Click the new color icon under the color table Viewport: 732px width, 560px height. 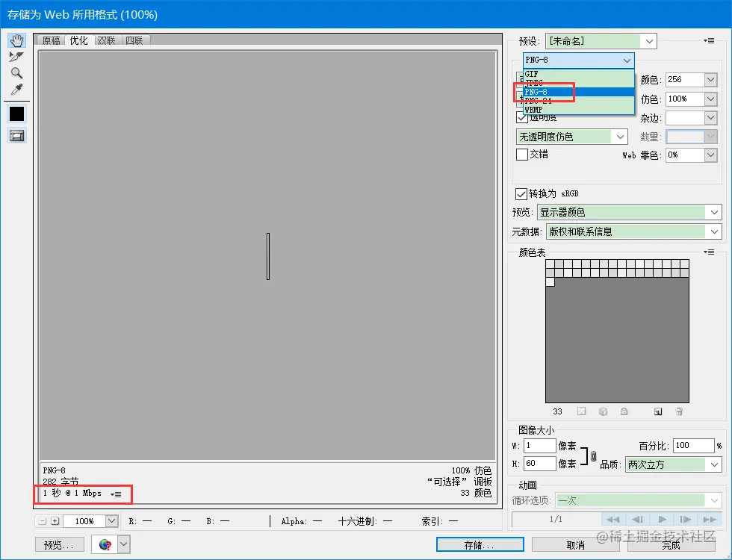pos(658,411)
